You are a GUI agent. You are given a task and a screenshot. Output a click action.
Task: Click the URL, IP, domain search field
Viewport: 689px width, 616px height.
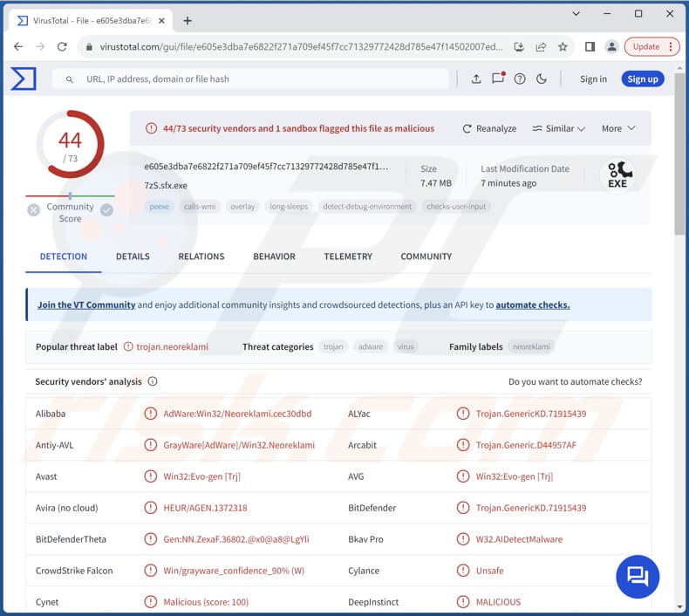point(262,79)
